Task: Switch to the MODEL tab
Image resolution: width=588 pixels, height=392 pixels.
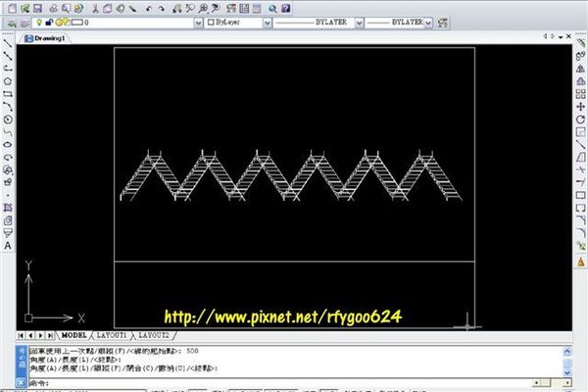Action: pyautogui.click(x=73, y=335)
